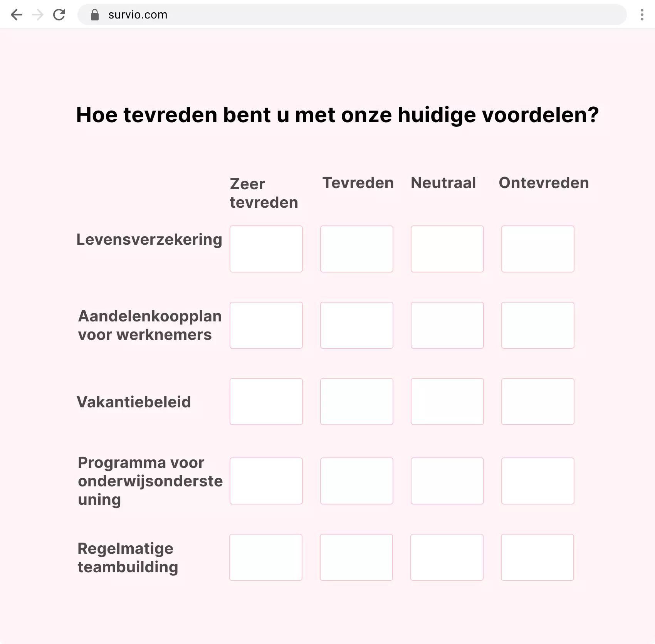Select Zeer tevreden for Vakantiebeleid
This screenshot has height=644, width=655.
tap(266, 402)
